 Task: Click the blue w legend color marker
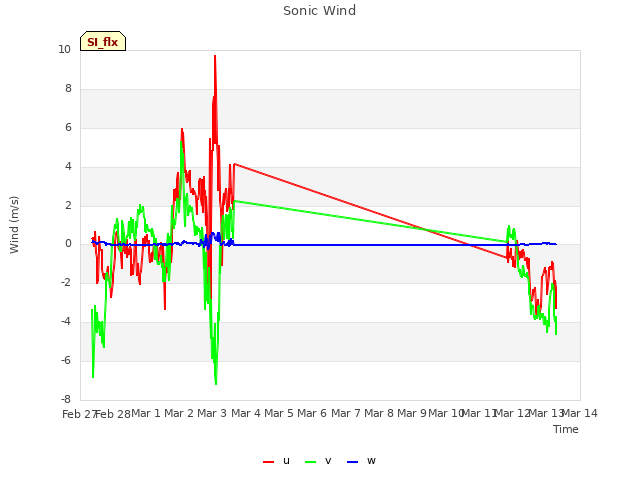tap(352, 462)
